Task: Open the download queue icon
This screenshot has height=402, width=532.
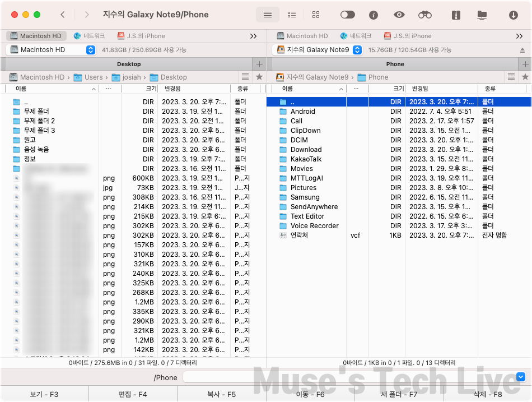Action: pos(514,15)
